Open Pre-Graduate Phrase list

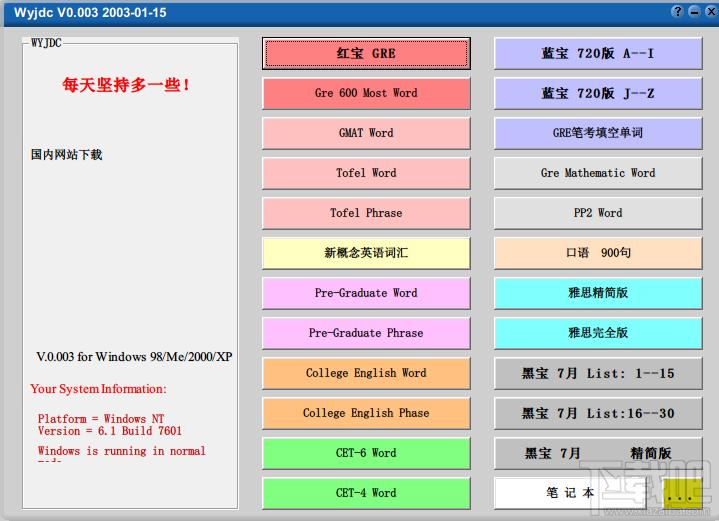point(366,333)
